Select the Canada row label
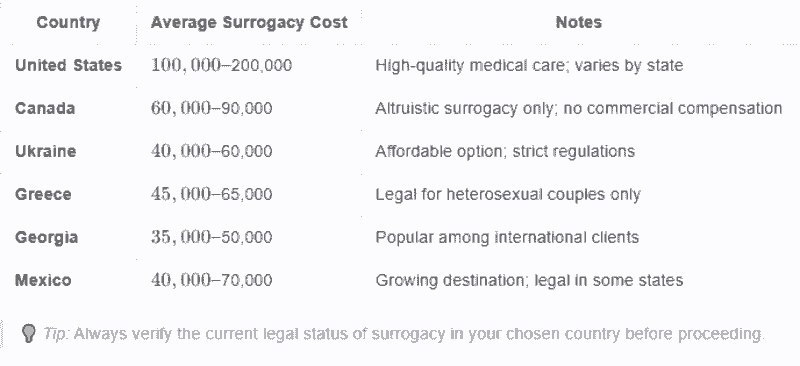 [x=45, y=108]
